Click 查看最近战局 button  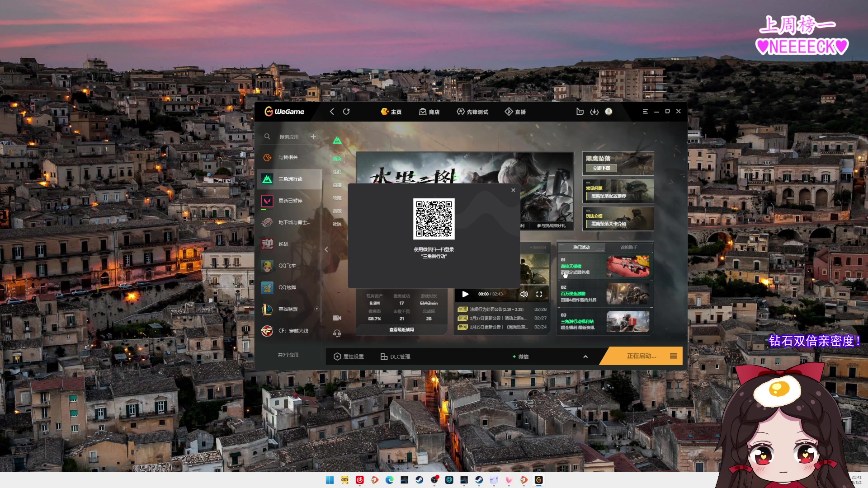point(401,330)
